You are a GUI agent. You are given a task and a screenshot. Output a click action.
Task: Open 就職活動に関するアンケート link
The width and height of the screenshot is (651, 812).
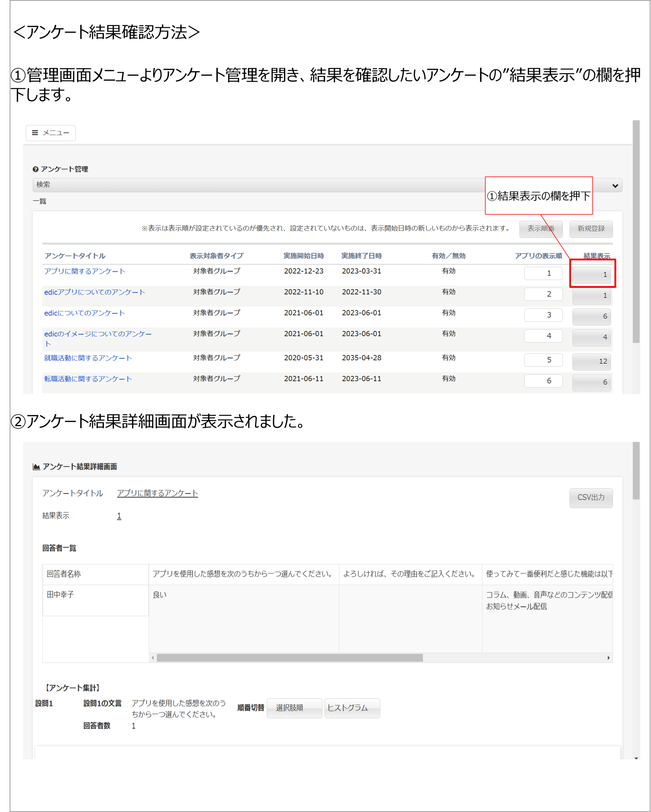point(88,358)
